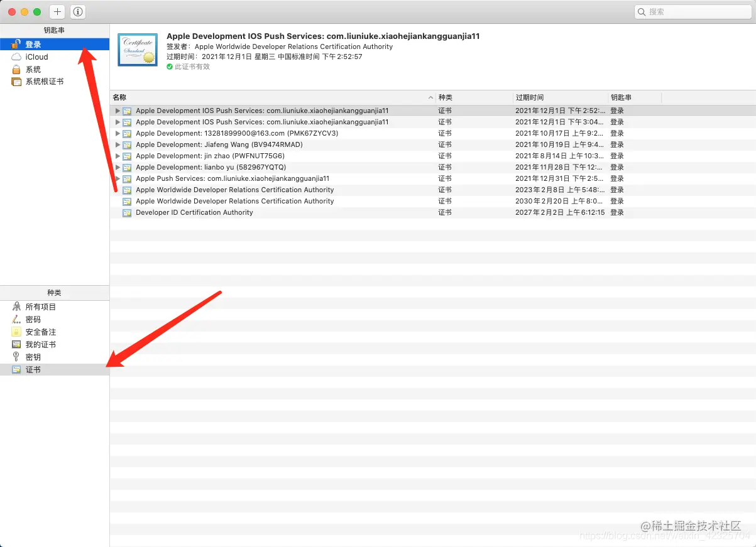Screen dimensions: 756x547
Task: Select the 系统 keychain
Action: tap(55, 69)
